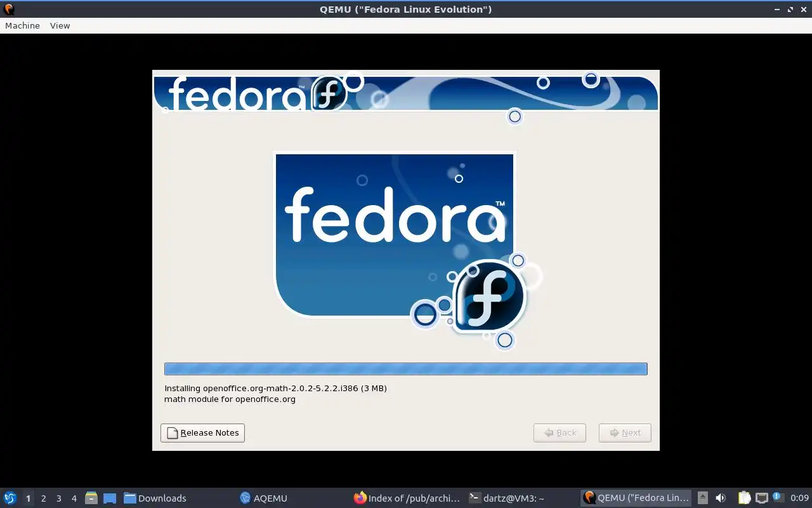
Task: Click the greyed-out Next button
Action: [625, 433]
